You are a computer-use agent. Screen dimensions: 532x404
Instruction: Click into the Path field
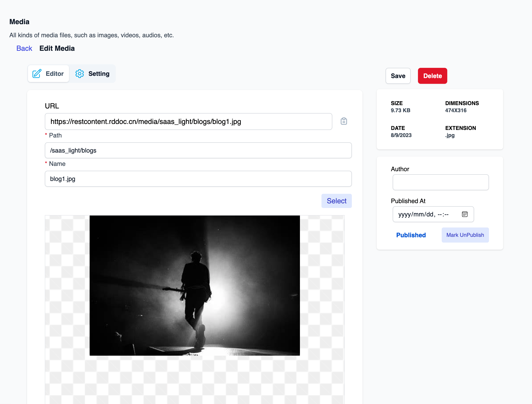click(198, 150)
